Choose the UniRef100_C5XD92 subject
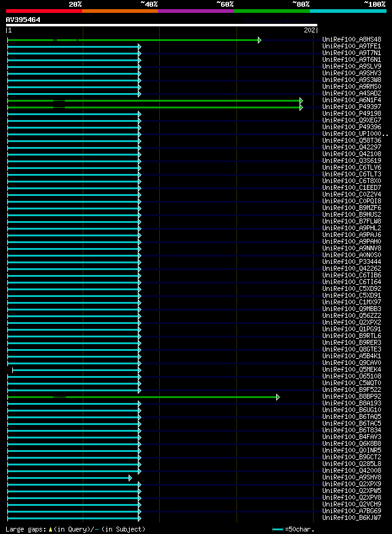Viewport: 392px width, 534px height. (352, 289)
